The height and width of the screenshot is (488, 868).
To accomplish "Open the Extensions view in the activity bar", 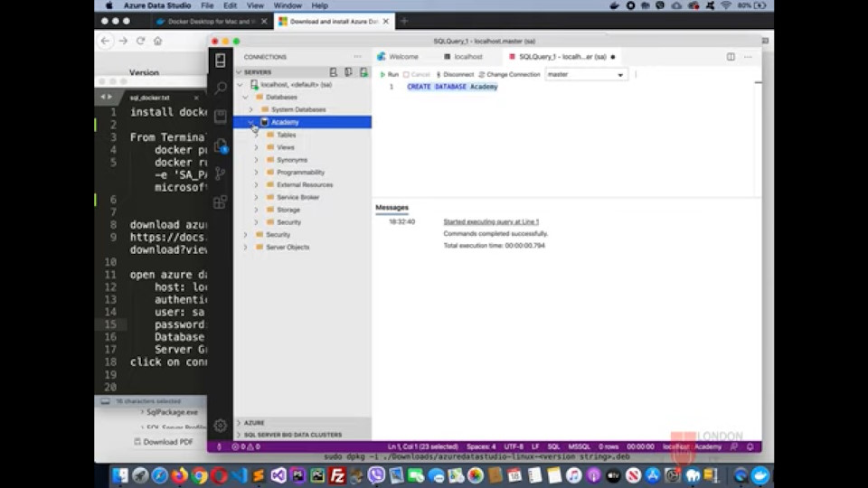I will [x=221, y=202].
